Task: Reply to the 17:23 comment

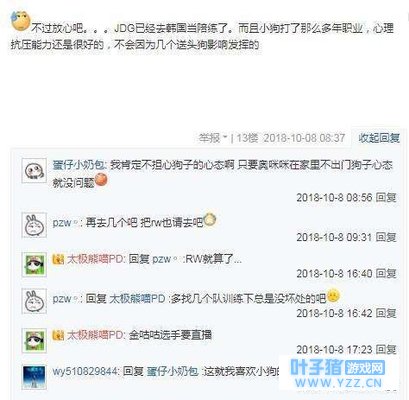Action: 386,349
